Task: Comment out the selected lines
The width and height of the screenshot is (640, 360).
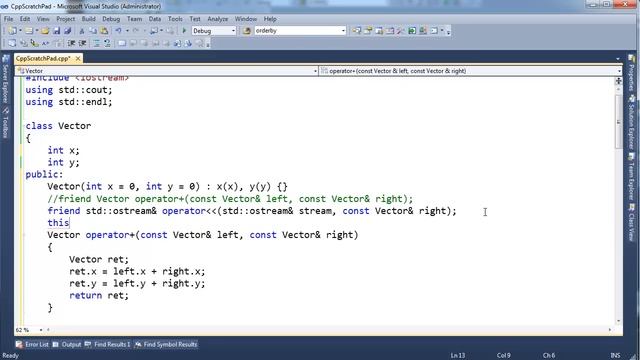Action: (x=96, y=43)
